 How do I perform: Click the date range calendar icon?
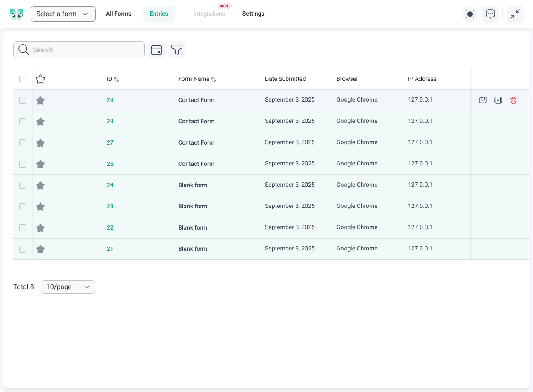(x=157, y=50)
